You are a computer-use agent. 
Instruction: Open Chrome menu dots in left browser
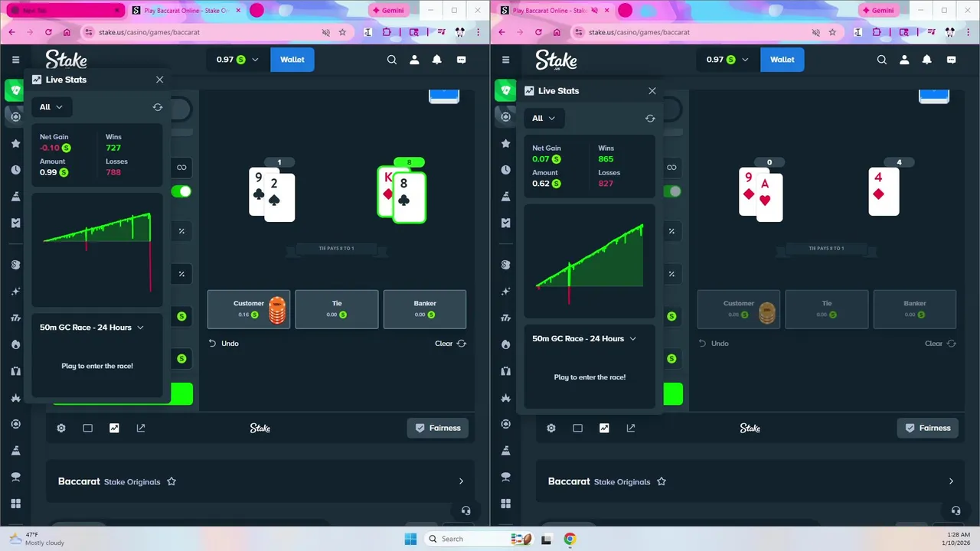[x=479, y=32]
